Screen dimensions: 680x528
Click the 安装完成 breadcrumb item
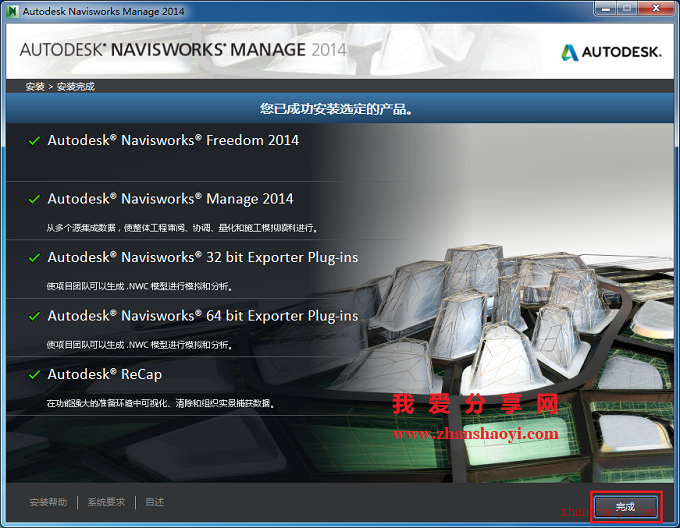pos(76,87)
